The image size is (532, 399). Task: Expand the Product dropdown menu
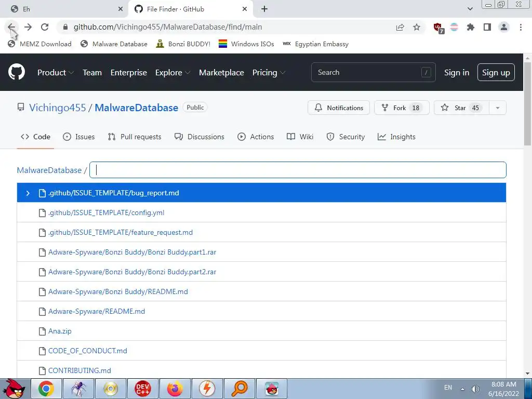(x=55, y=73)
